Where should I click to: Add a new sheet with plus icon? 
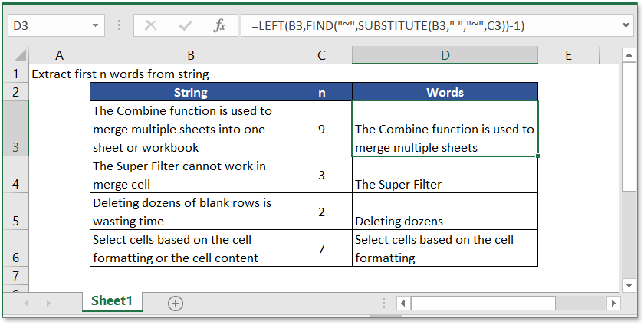point(176,303)
